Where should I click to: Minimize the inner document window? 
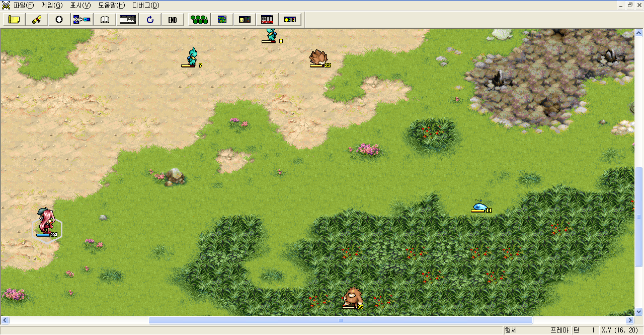[x=621, y=5]
